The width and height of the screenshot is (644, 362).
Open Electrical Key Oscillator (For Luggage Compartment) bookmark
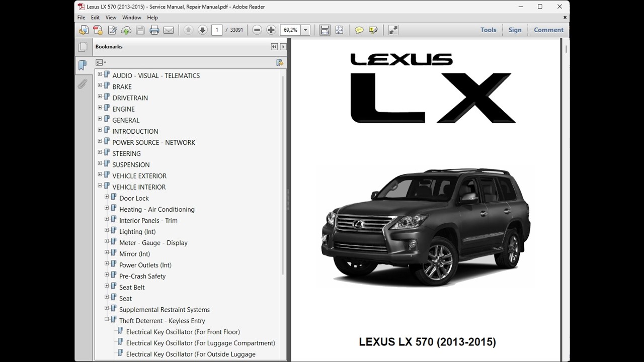tap(201, 343)
